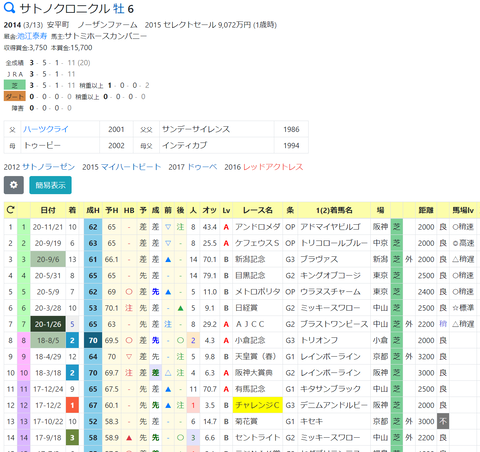480x452 pixels.
Task: Click the red triangle HB mark in セントライト row
Action: (129, 438)
